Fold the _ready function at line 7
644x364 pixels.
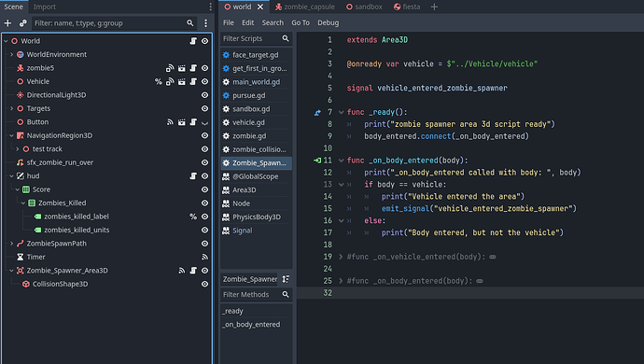pos(341,112)
